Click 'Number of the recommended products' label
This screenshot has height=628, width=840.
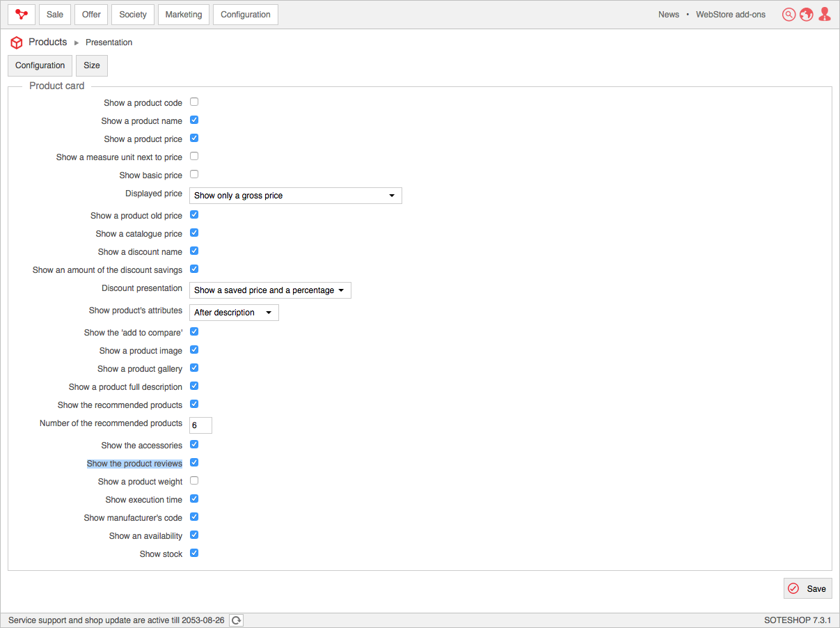(x=111, y=423)
